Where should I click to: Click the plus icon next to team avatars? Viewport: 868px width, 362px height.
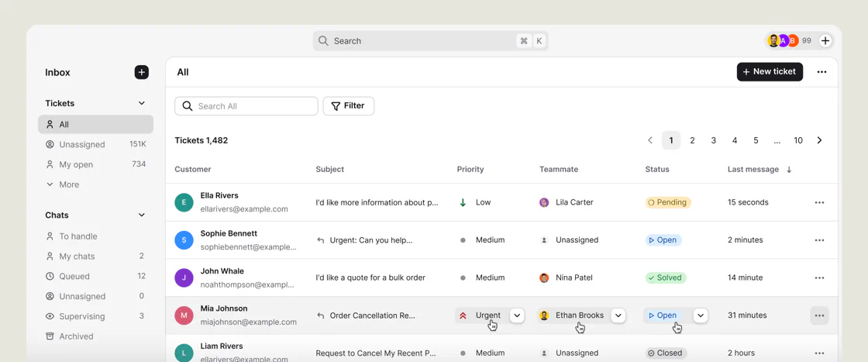coord(825,40)
